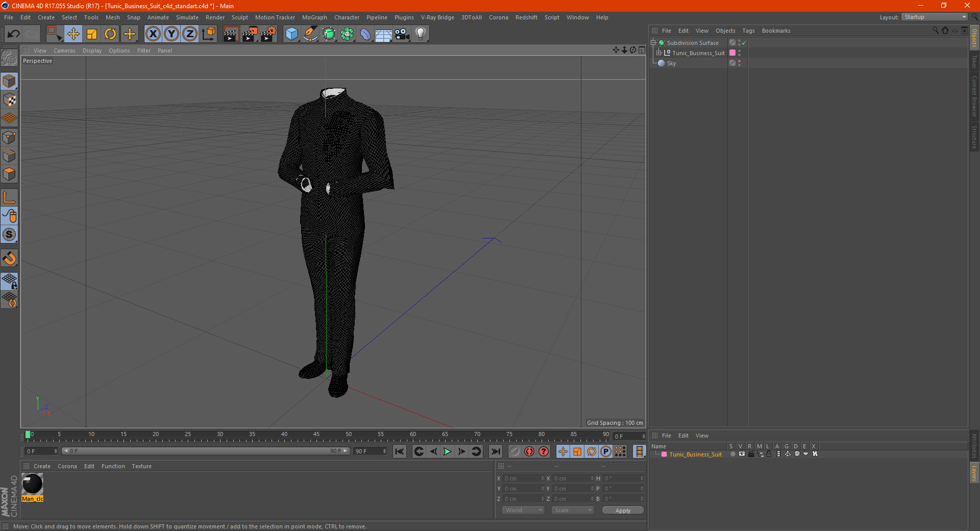The width and height of the screenshot is (980, 531).
Task: Select the Live Selection tool
Action: tap(54, 34)
